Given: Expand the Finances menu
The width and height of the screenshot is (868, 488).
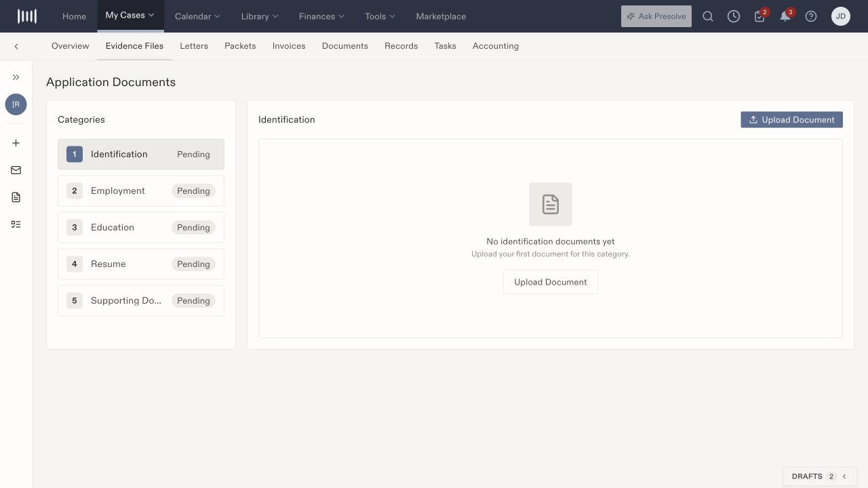Looking at the screenshot, I should coord(321,16).
